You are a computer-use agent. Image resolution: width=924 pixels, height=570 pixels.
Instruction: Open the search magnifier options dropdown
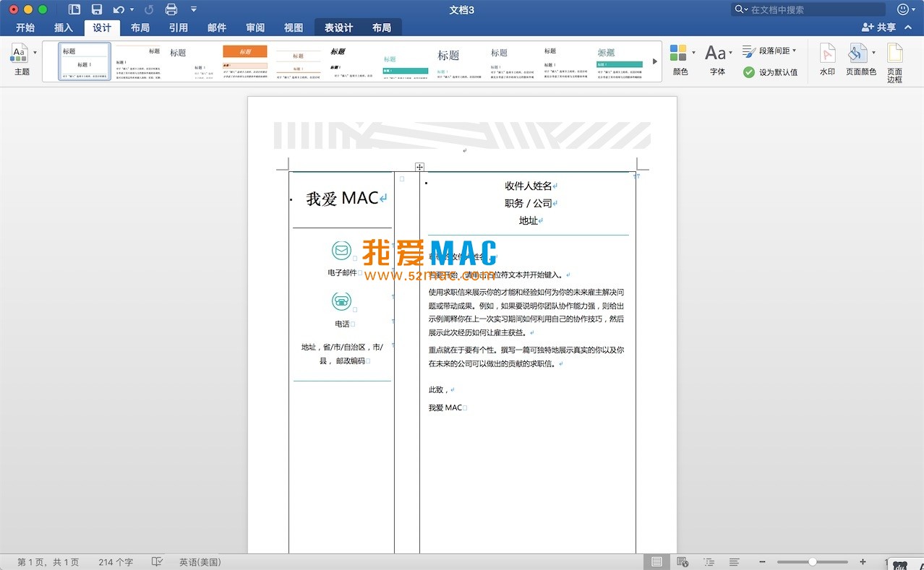[741, 9]
